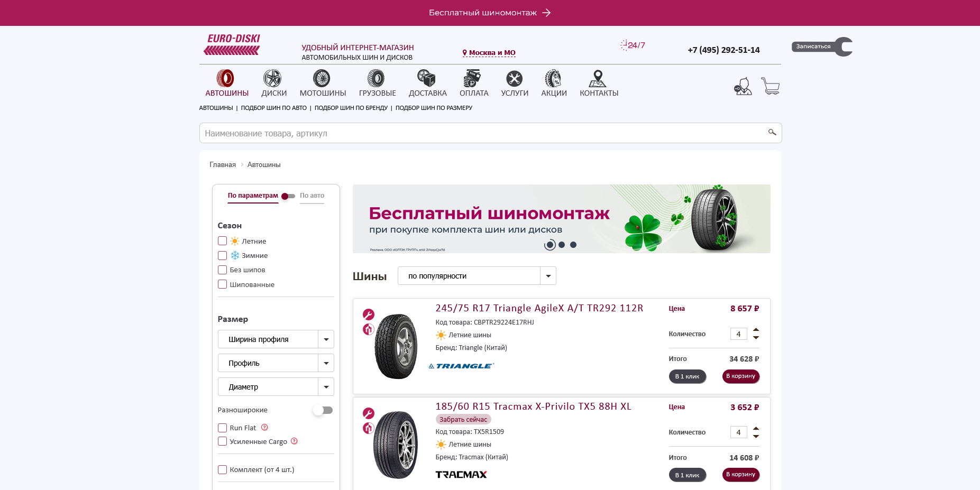Expand the Профиль dropdown
Viewport: 980px width, 490px height.
(x=276, y=363)
